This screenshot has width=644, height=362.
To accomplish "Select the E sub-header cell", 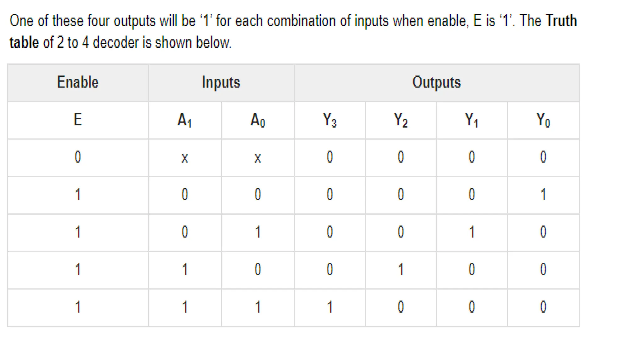I will 78,120.
